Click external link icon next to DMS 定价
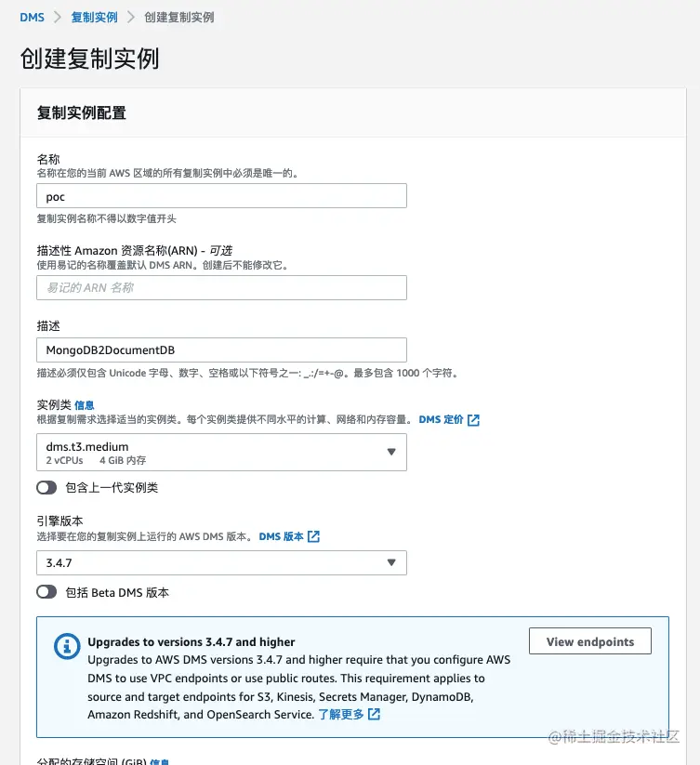This screenshot has height=765, width=700. (x=473, y=420)
